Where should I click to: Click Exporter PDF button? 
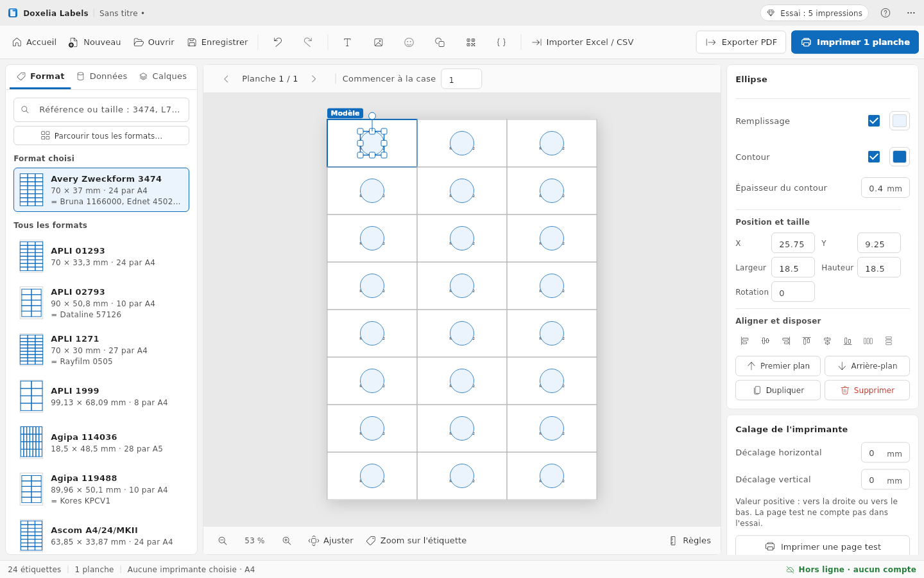point(741,42)
